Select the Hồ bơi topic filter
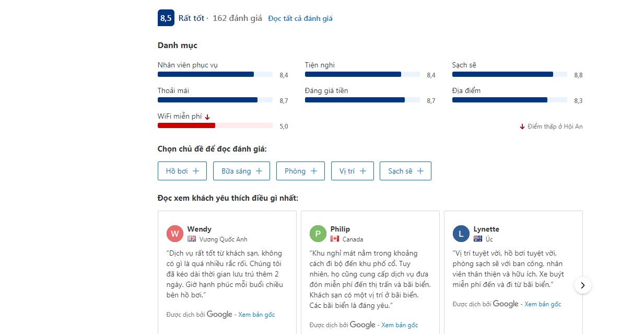This screenshot has height=334, width=644. tap(182, 171)
